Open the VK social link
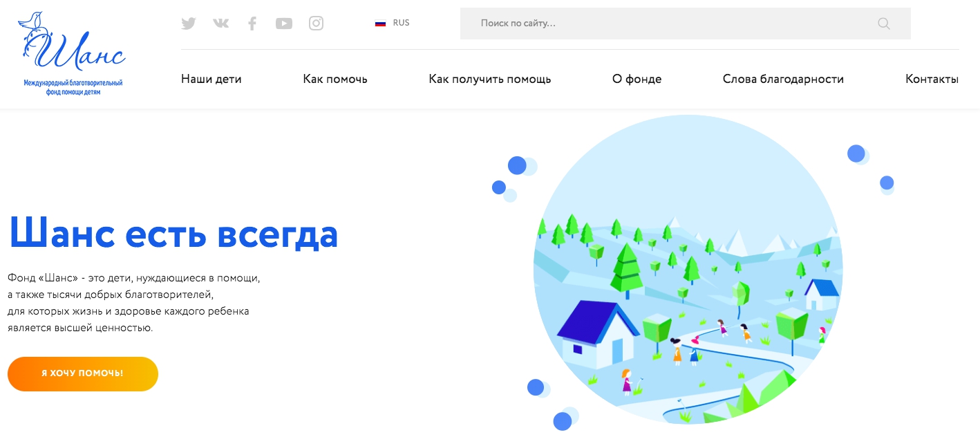 click(x=220, y=24)
